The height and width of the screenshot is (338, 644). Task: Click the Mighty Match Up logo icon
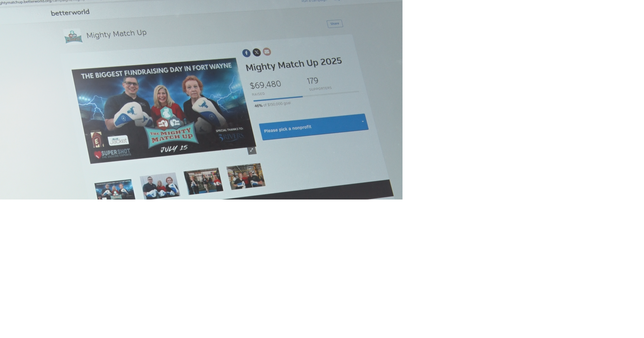point(73,37)
